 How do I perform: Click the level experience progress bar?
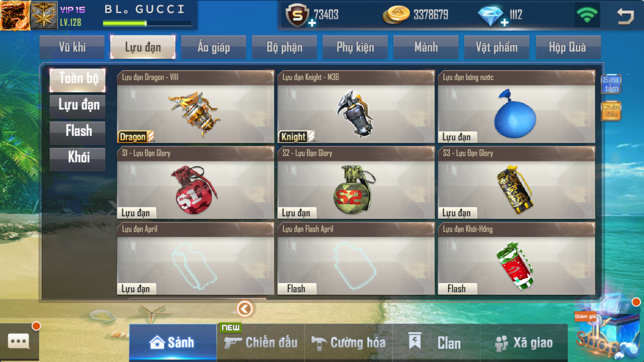coord(147,23)
